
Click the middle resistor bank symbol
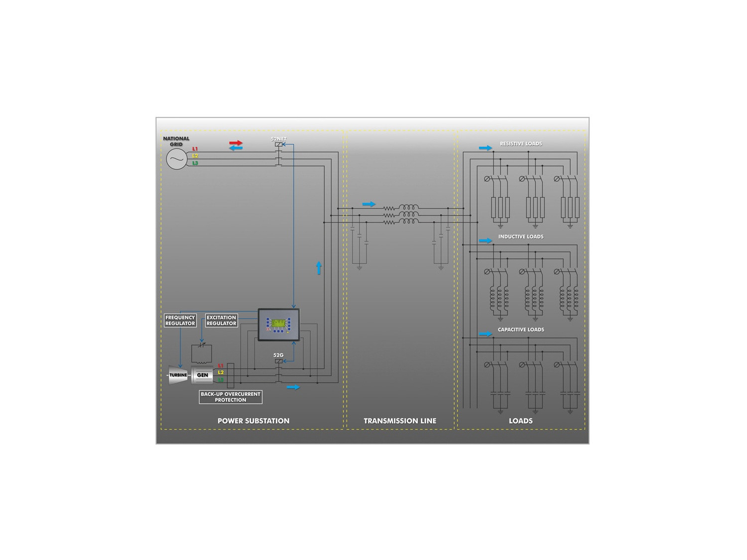[x=535, y=208]
